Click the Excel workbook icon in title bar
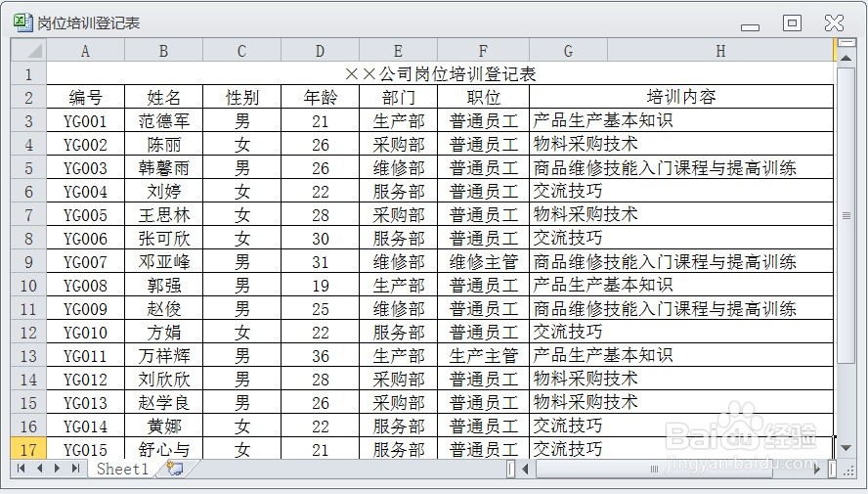The height and width of the screenshot is (494, 868). (22, 22)
